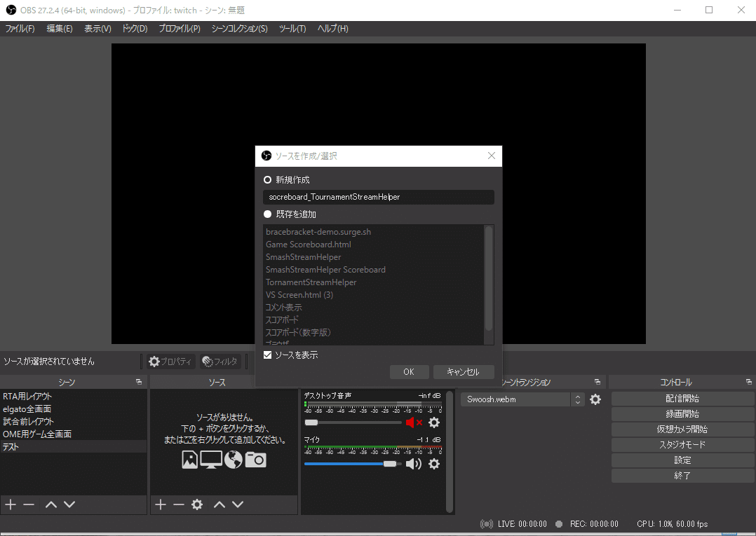
Task: Open the マイク audio settings gear
Action: coord(434,464)
